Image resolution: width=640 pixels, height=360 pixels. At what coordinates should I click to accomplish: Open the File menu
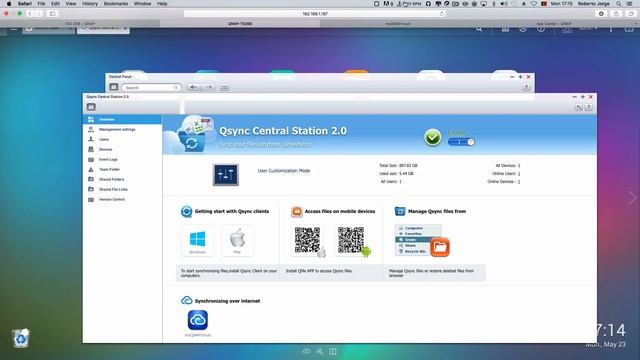point(41,4)
